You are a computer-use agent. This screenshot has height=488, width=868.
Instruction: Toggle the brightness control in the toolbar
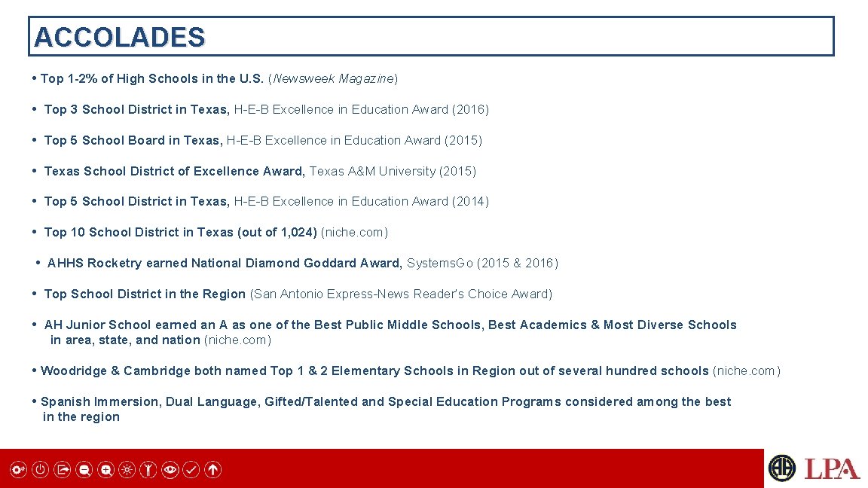[x=127, y=470]
